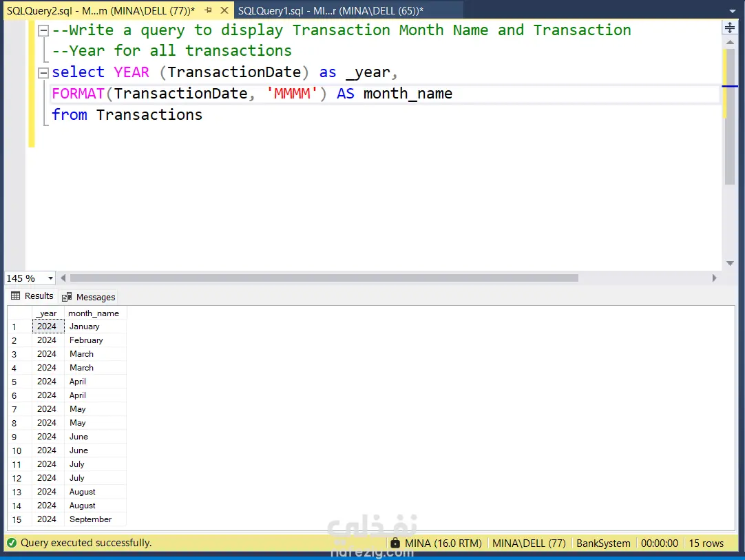Select the September cell
Viewport: 745px width, 560px height.
(x=95, y=519)
